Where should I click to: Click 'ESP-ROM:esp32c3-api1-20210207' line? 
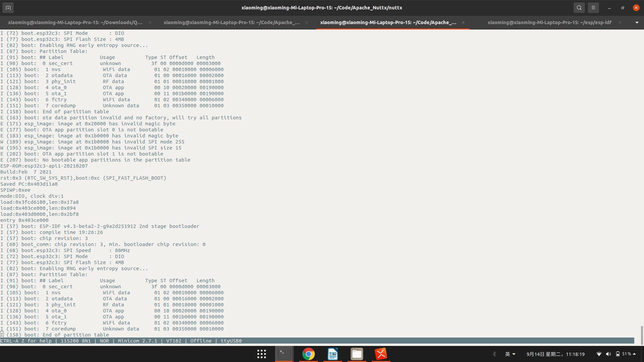pos(44,166)
